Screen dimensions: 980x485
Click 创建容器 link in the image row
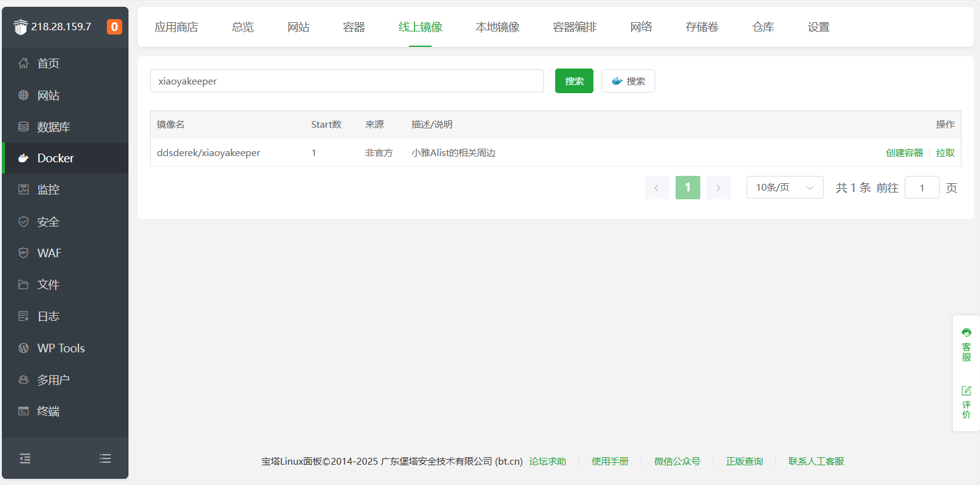tap(905, 152)
